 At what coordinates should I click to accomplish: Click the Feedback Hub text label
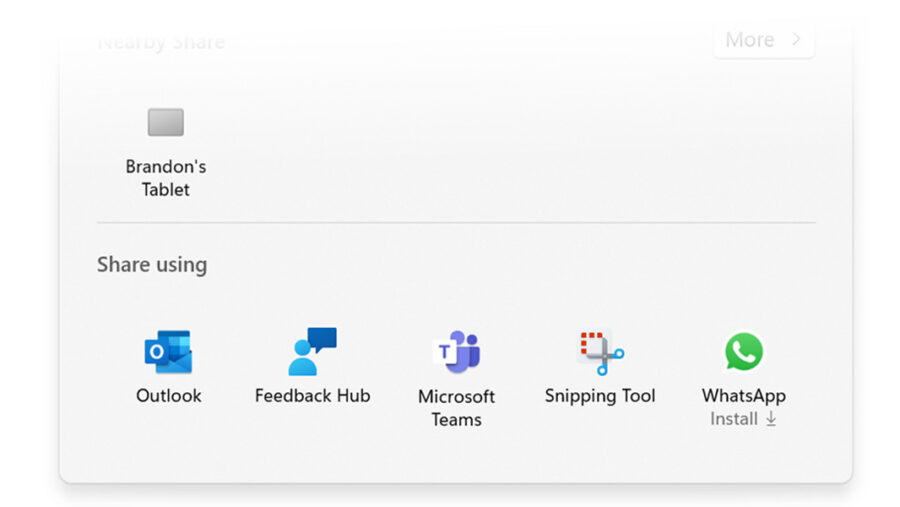(x=312, y=396)
